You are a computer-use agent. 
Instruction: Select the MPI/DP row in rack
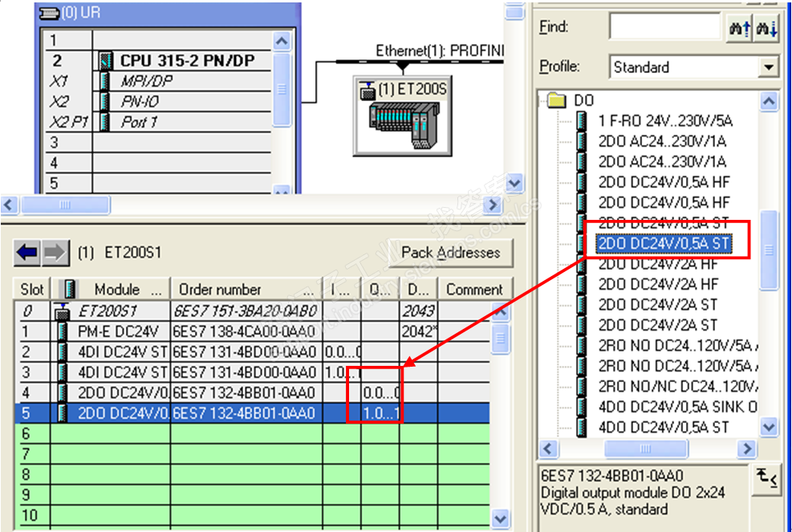[159, 81]
